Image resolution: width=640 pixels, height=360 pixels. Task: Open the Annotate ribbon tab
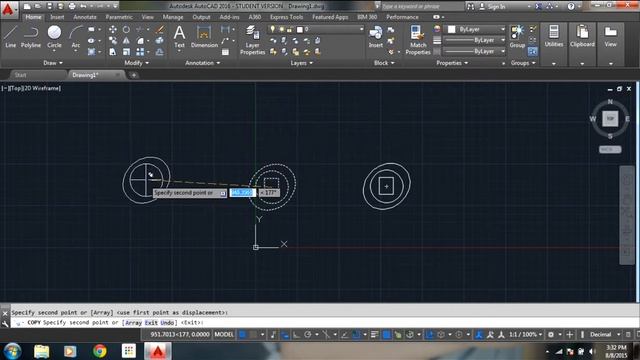pos(84,17)
